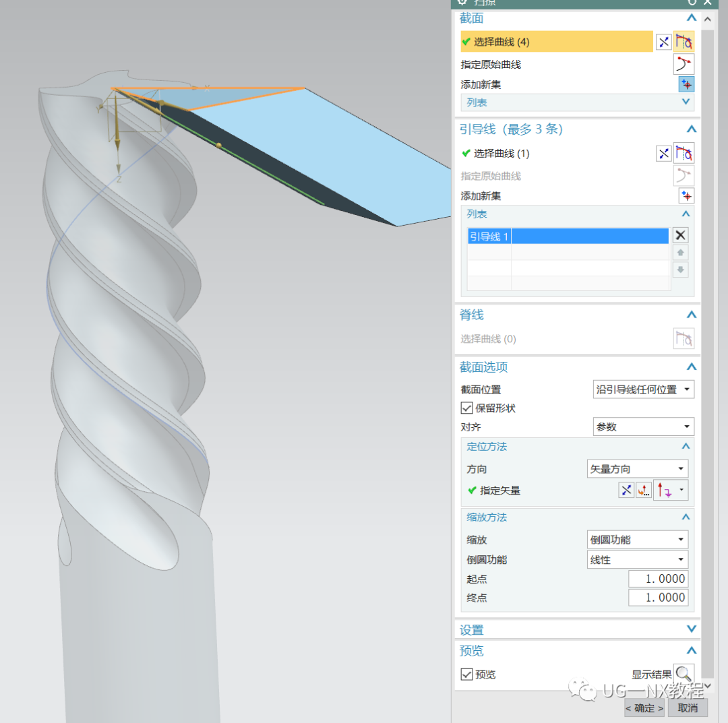
Task: Open the vector type dropdown arrow
Action: [x=681, y=490]
